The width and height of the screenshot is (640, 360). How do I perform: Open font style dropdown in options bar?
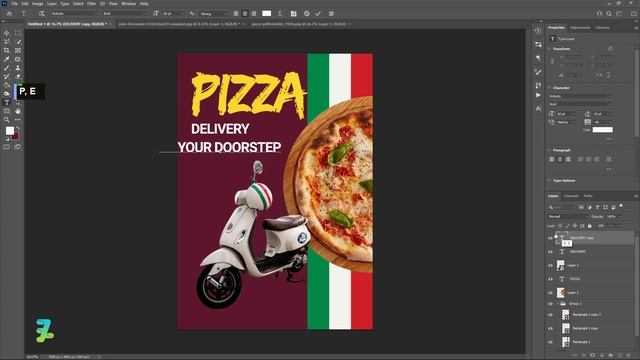(x=125, y=13)
